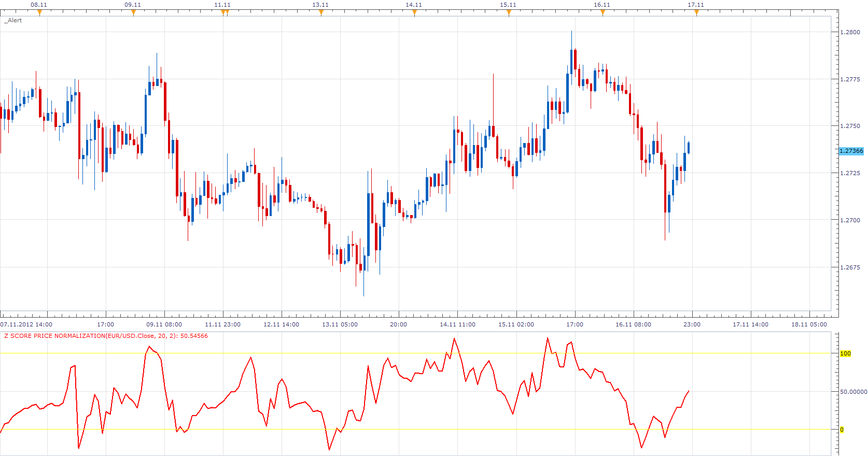Click the 1.2750 price axis label
Screen dimensions: 868x456
[850, 126]
